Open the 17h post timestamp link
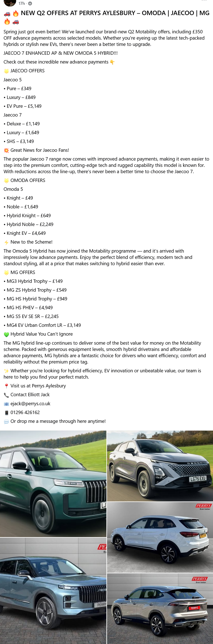This screenshot has width=213, height=644. (22, 4)
